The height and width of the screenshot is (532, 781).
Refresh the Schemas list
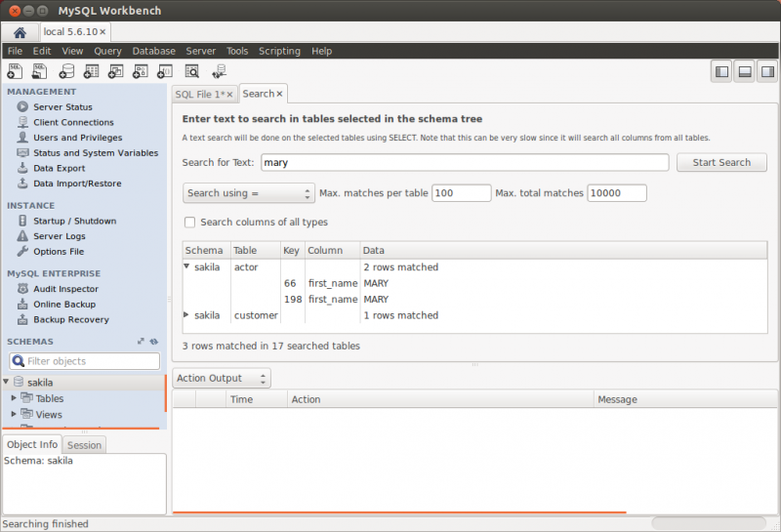click(x=154, y=342)
